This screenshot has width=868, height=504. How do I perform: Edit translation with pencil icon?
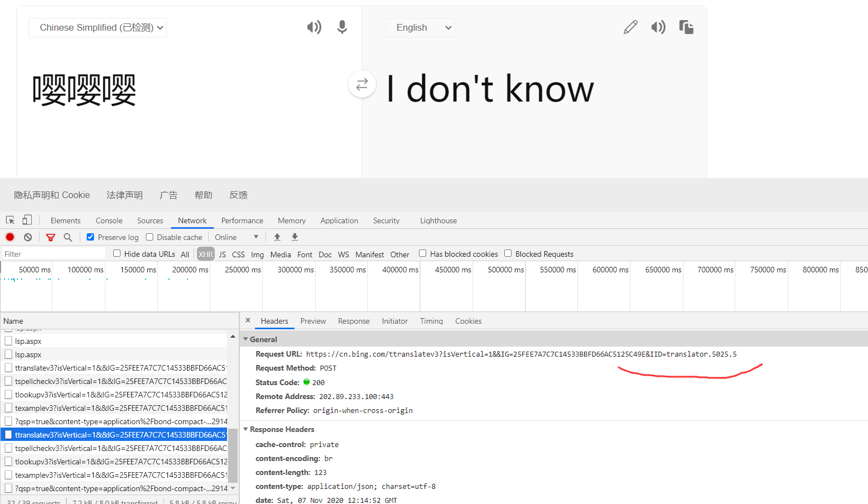click(x=630, y=27)
